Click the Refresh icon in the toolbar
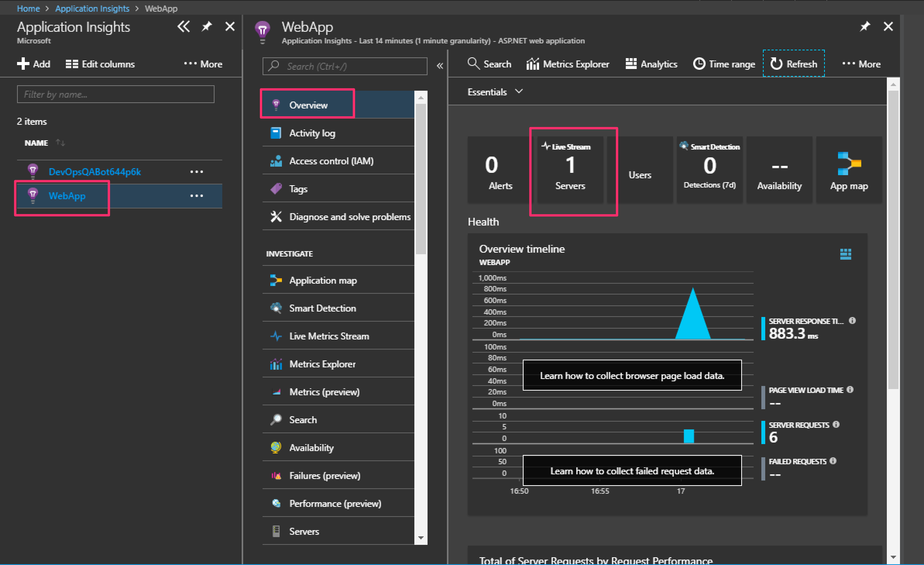The image size is (924, 565). coord(776,64)
